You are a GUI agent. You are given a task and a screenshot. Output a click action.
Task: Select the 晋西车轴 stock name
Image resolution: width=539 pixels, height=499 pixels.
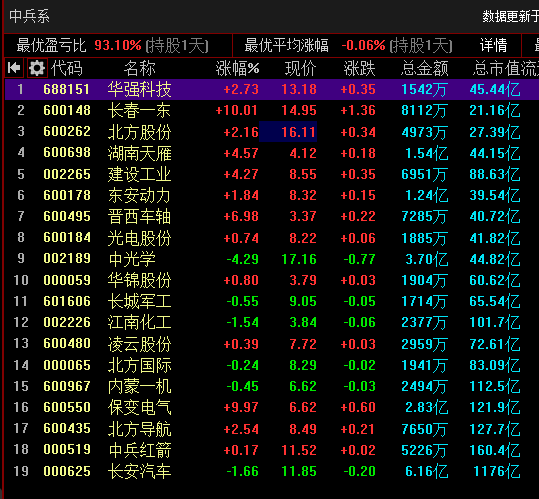pyautogui.click(x=140, y=217)
